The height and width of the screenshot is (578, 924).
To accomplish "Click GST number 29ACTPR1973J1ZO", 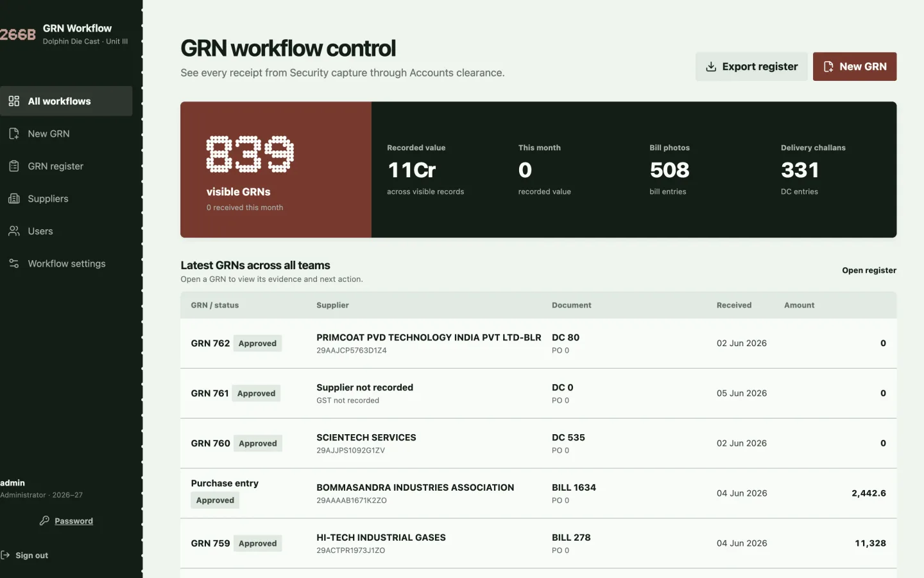I will pyautogui.click(x=350, y=551).
